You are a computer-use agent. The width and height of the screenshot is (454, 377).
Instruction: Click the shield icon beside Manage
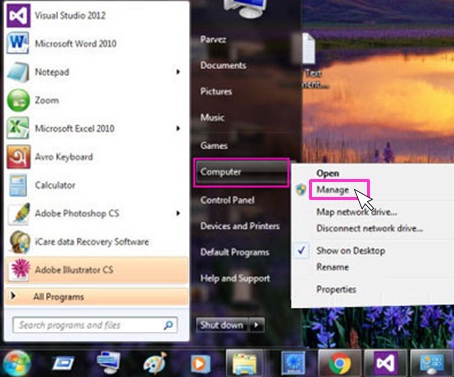tap(301, 190)
